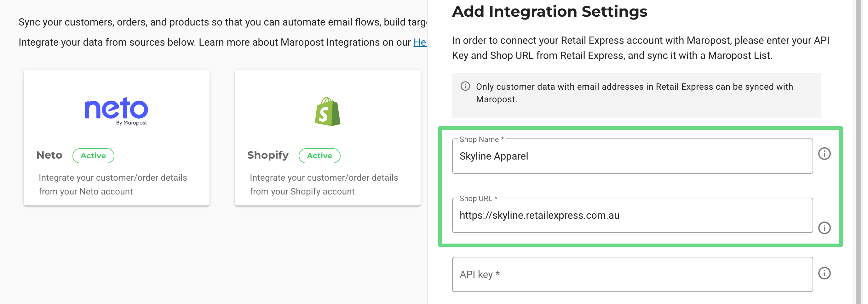
Task: Select the API key input field
Action: pos(632,275)
